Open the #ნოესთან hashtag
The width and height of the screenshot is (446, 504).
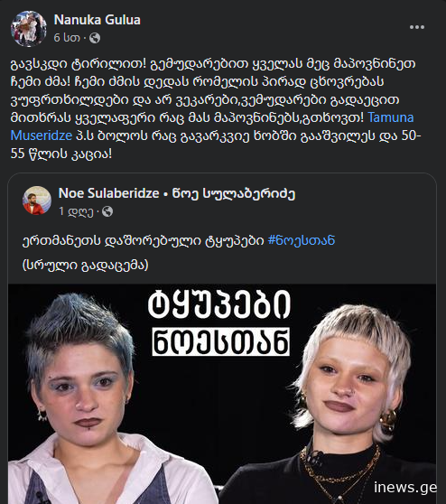click(301, 240)
